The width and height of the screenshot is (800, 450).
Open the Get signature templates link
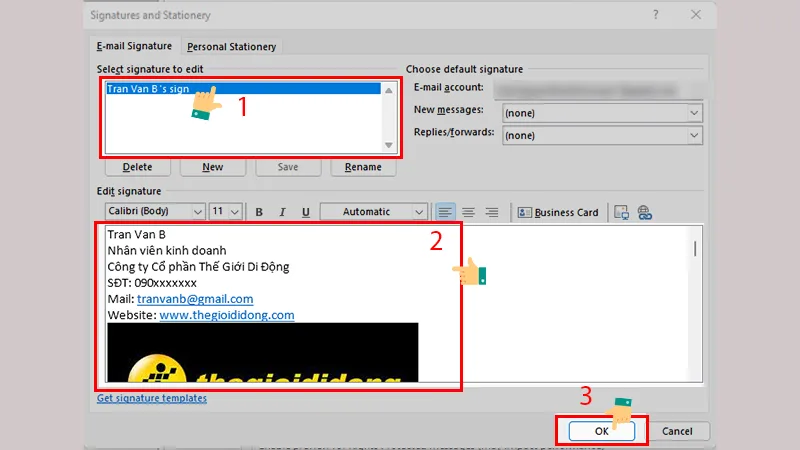point(152,398)
